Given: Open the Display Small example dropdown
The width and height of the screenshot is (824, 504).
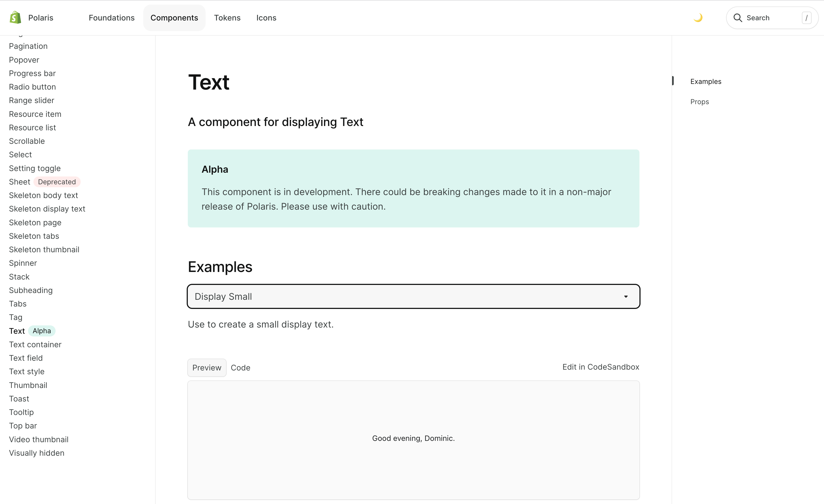Looking at the screenshot, I should (x=413, y=296).
